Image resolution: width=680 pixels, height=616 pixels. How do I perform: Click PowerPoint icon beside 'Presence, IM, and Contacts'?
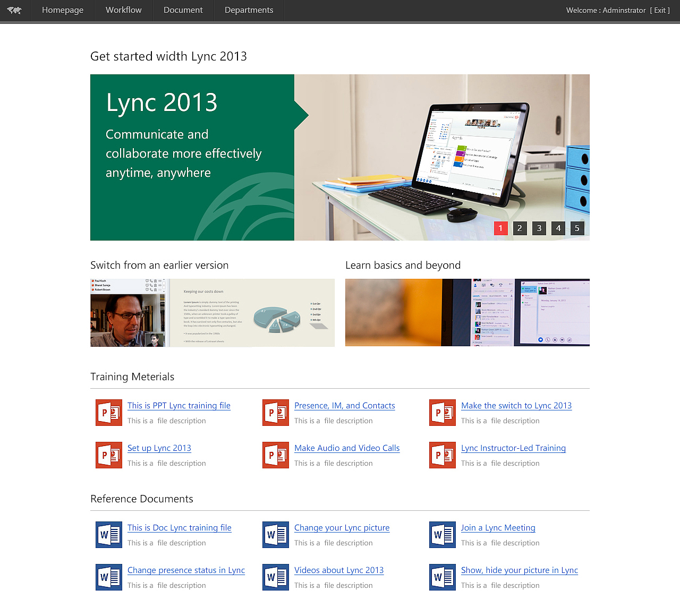point(276,413)
